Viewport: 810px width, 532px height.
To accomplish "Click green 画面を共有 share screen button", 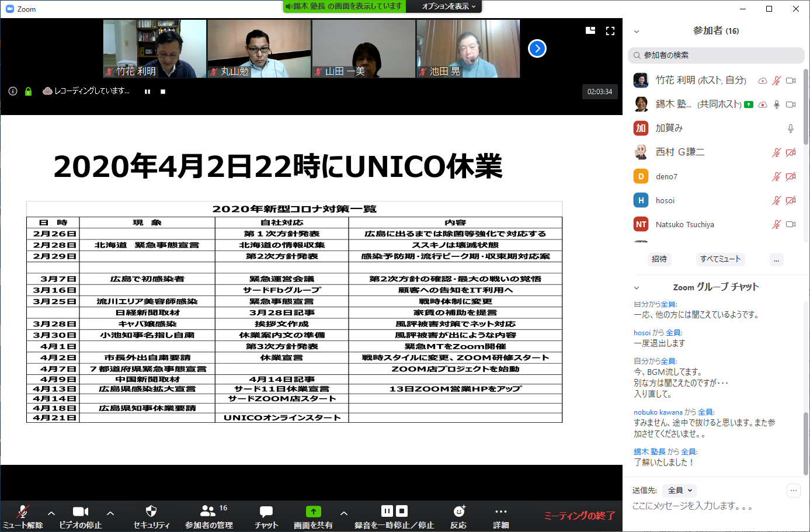I will pyautogui.click(x=313, y=516).
